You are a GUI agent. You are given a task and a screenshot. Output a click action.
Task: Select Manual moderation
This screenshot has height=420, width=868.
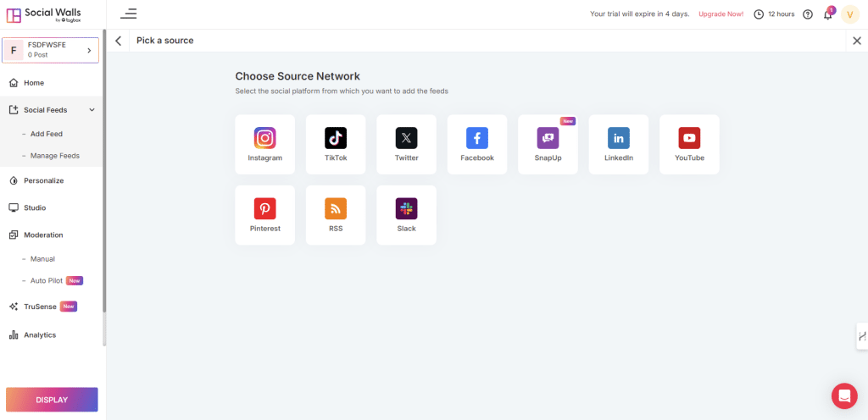pyautogui.click(x=42, y=258)
